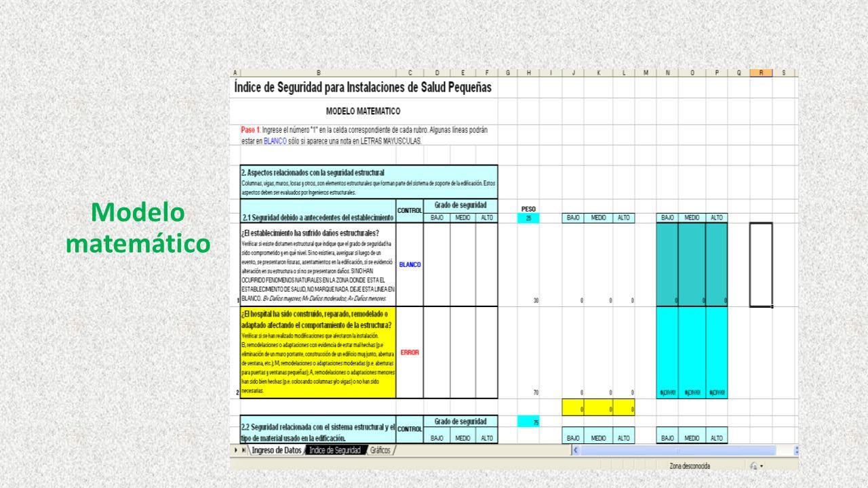Go to the Gráficos sheet tab
The image size is (868, 488).
380,450
